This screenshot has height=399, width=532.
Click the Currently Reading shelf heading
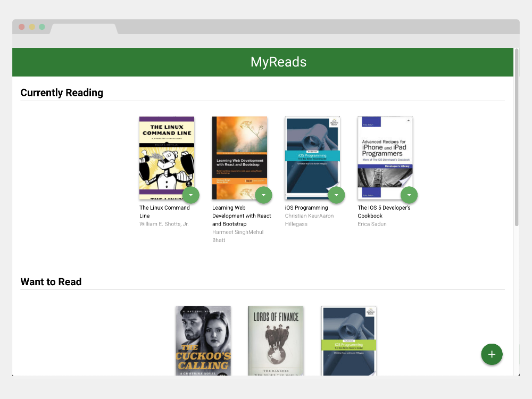pos(62,93)
